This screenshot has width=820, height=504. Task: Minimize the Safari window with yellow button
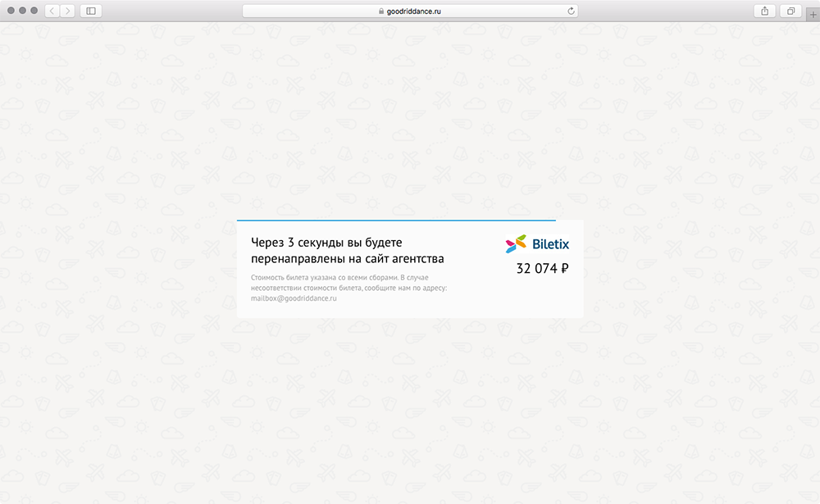tap(22, 11)
